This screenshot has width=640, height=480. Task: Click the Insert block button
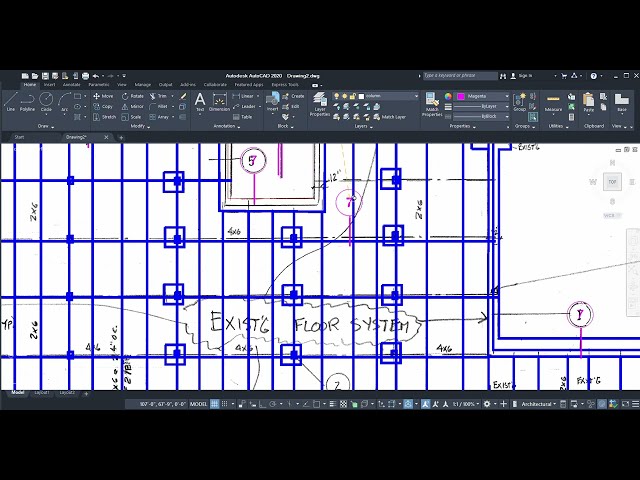[272, 102]
